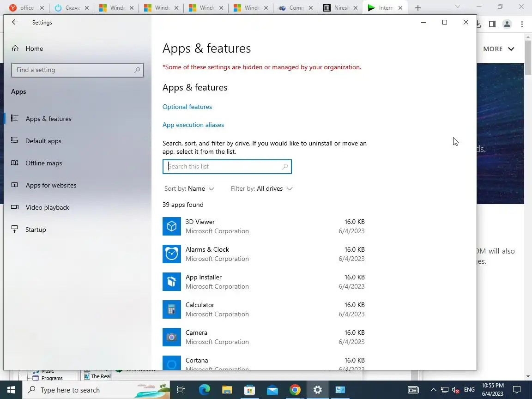
Task: Open the Filter by All drives dropdown
Action: click(x=261, y=188)
